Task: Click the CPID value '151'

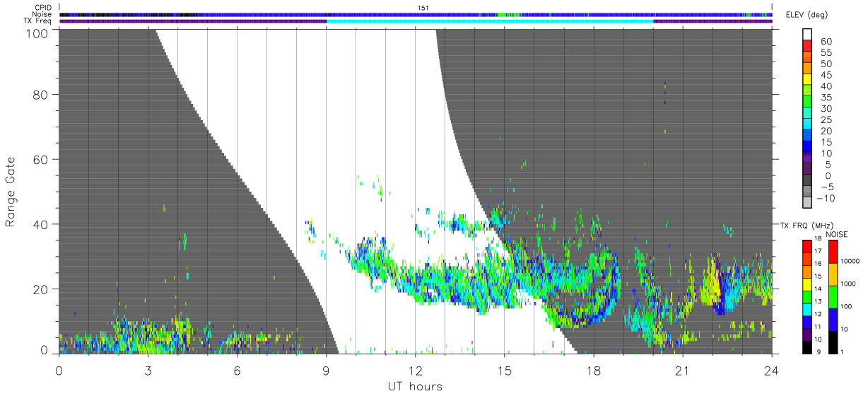Action: coord(423,8)
